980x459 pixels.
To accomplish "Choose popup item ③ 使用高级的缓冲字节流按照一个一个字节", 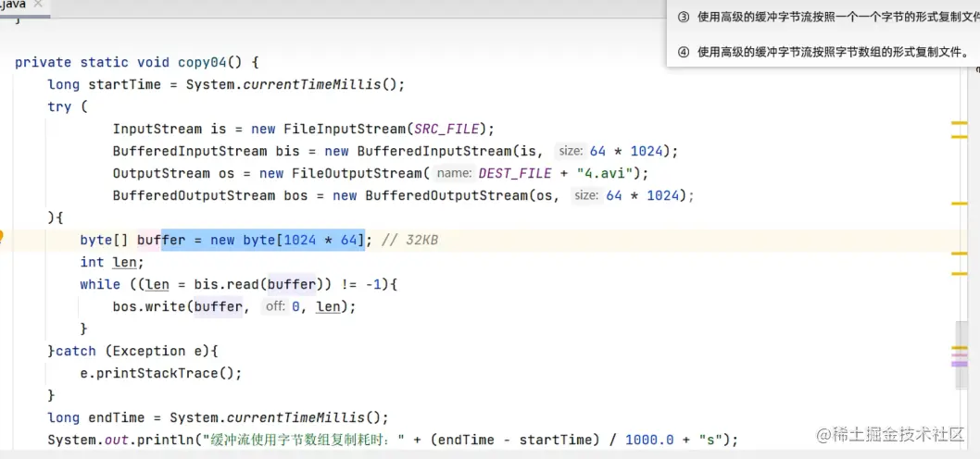I will pyautogui.click(x=828, y=18).
